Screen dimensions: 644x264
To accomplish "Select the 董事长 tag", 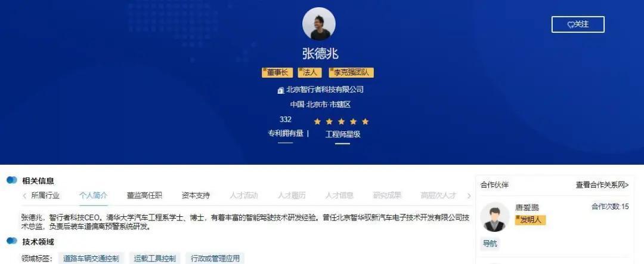I will pos(277,73).
